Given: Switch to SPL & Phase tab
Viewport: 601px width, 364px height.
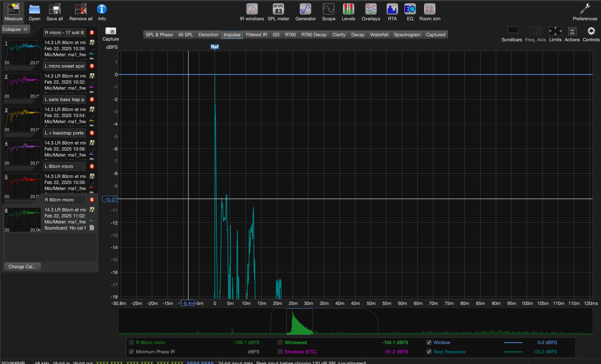Looking at the screenshot, I should point(159,35).
